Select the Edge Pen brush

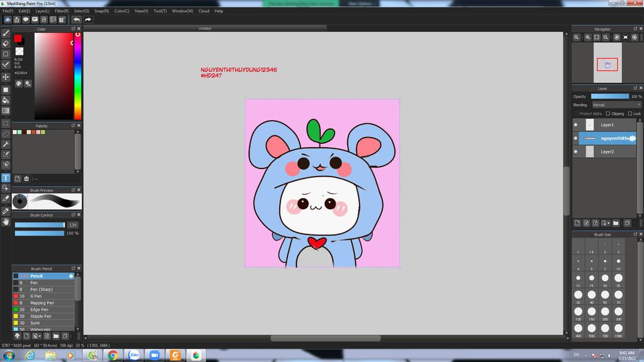pos(43,309)
